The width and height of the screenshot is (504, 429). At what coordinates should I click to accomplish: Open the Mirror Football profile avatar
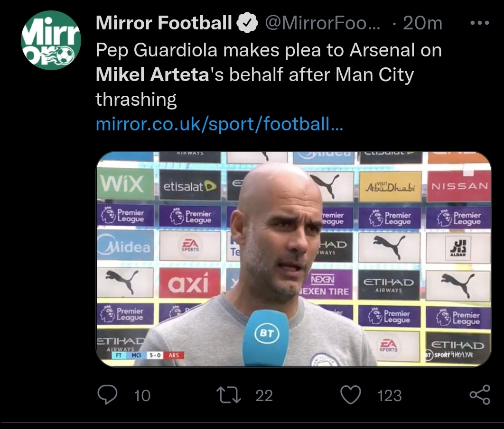click(51, 40)
